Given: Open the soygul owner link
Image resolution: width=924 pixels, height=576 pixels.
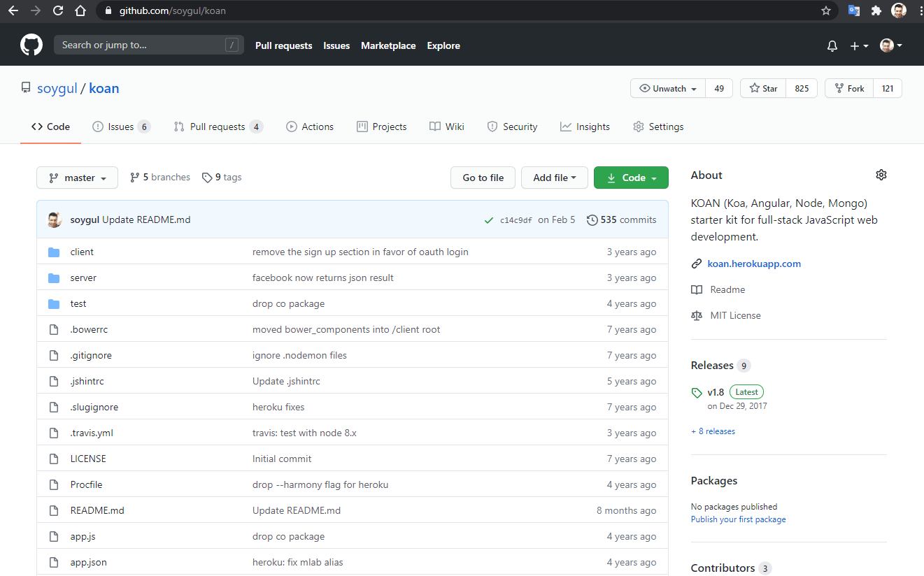Looking at the screenshot, I should tap(57, 88).
